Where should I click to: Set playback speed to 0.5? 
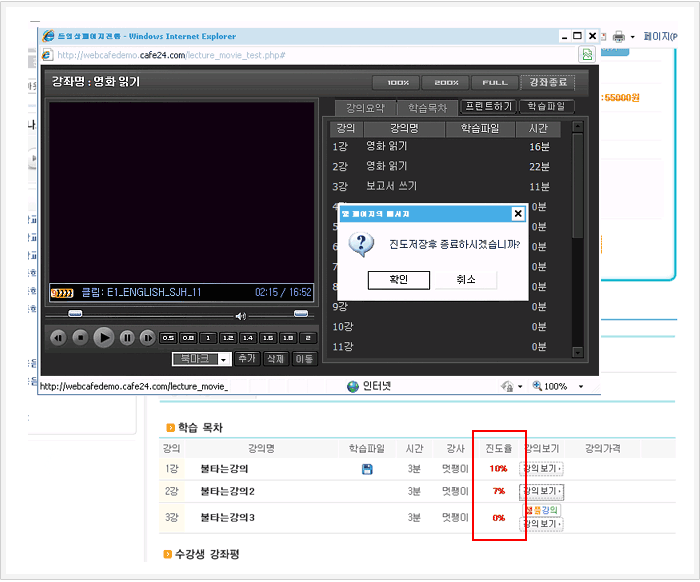168,338
